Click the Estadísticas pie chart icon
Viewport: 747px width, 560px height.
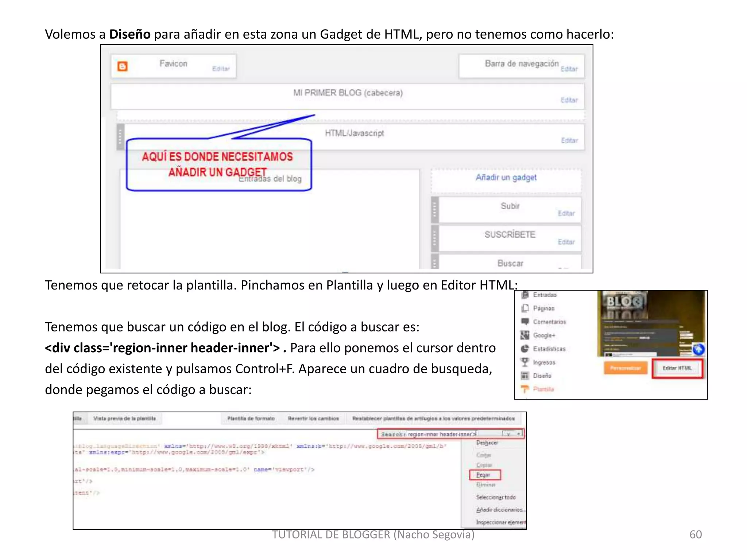click(x=525, y=349)
